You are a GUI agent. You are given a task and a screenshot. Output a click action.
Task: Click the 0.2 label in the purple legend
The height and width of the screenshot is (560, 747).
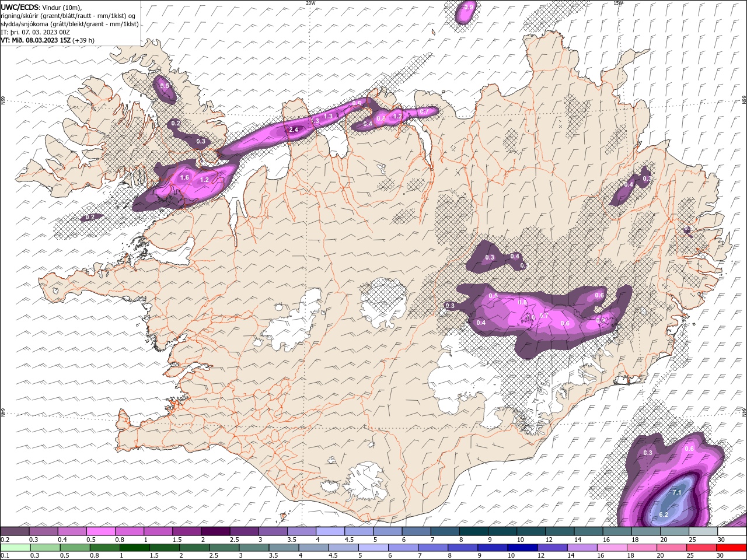[5, 540]
